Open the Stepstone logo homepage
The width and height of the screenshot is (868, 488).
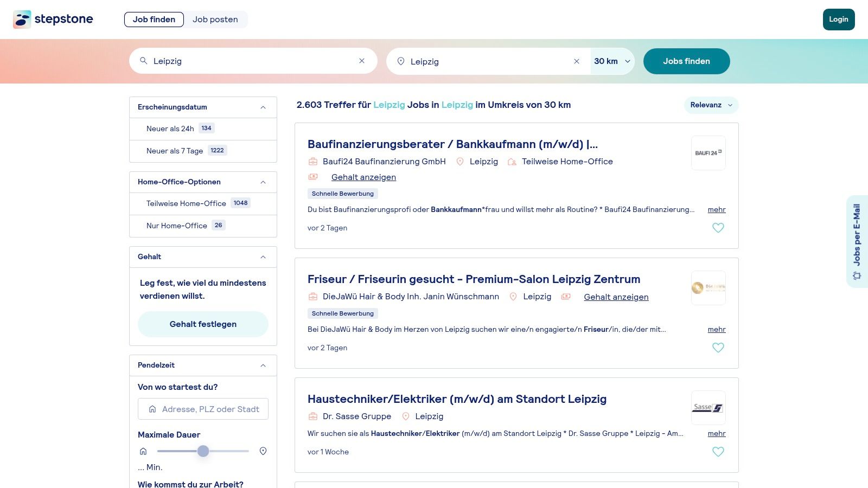[53, 20]
